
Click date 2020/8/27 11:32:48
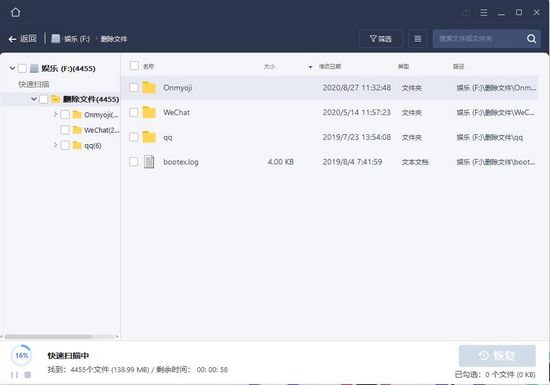[357, 88]
